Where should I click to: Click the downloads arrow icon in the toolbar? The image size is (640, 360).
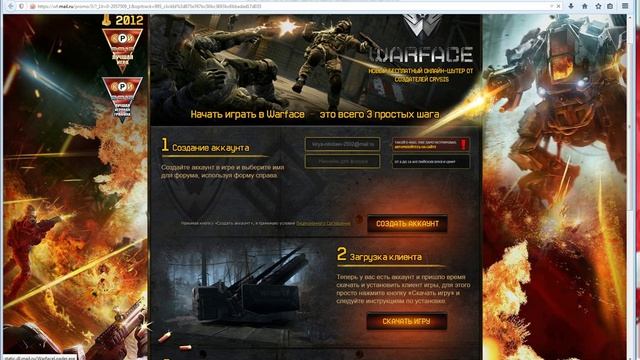[571, 6]
